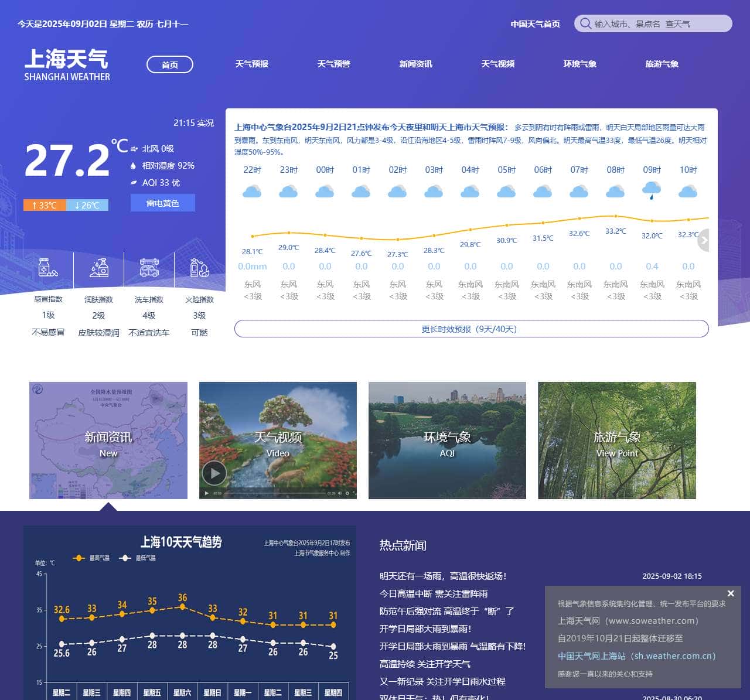Open news headline 今日高温中断 需关注雷阵雨

click(434, 593)
